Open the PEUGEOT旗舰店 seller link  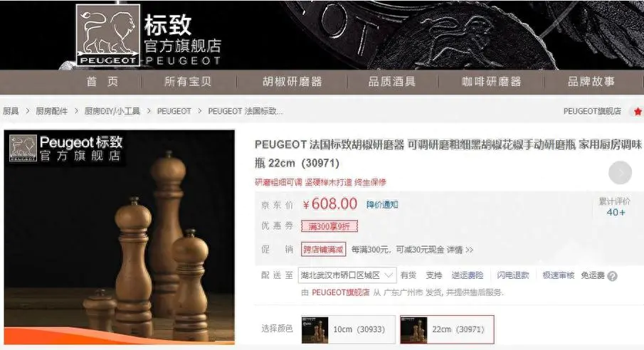340,292
